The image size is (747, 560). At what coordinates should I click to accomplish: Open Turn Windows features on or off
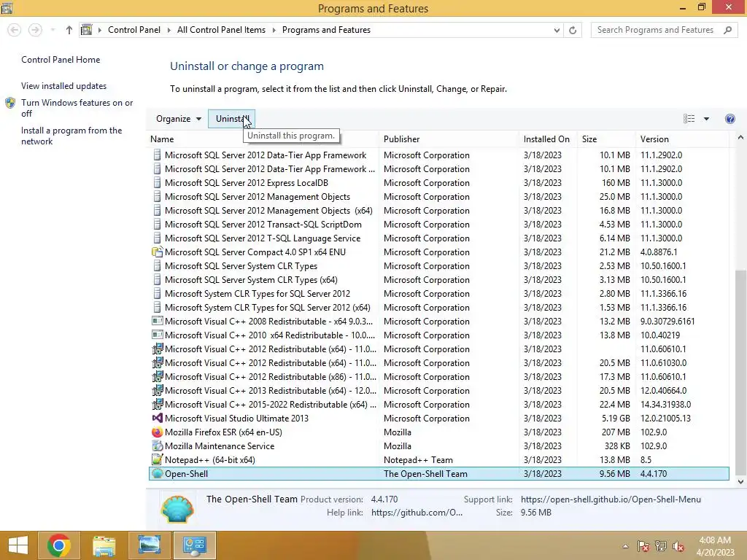(x=77, y=108)
